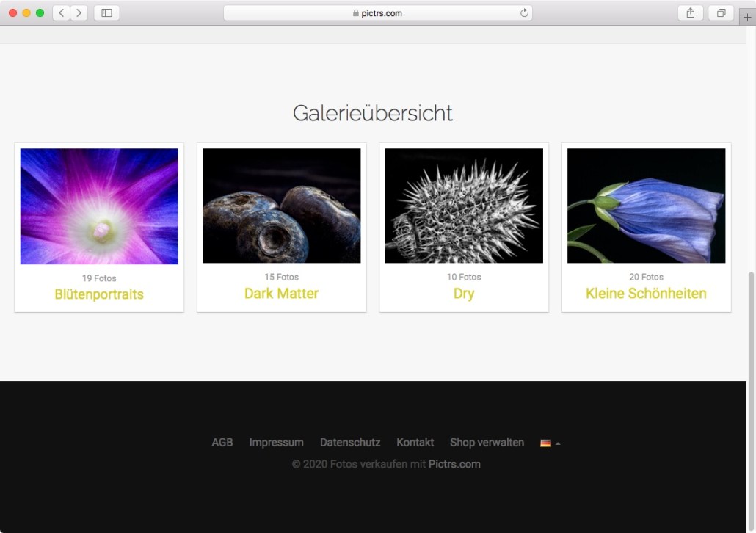Open the Dark Matter gallery link
Screen dimensions: 756x533
coord(282,293)
